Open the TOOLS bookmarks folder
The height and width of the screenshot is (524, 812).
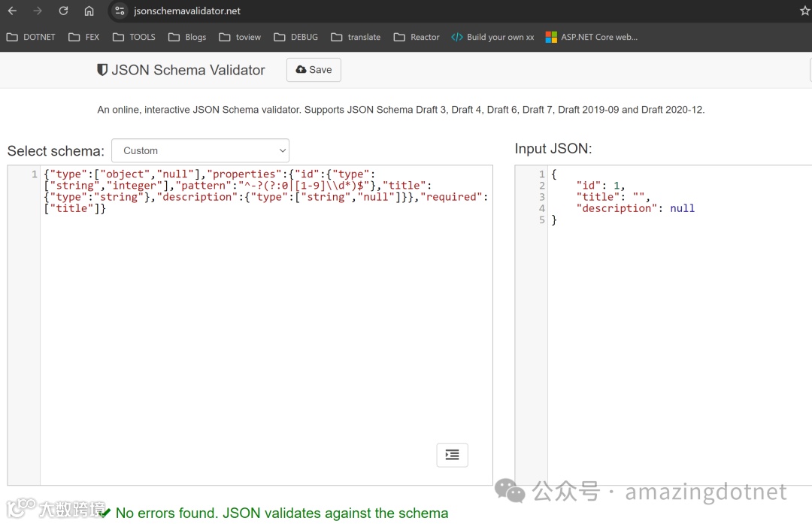(x=134, y=38)
